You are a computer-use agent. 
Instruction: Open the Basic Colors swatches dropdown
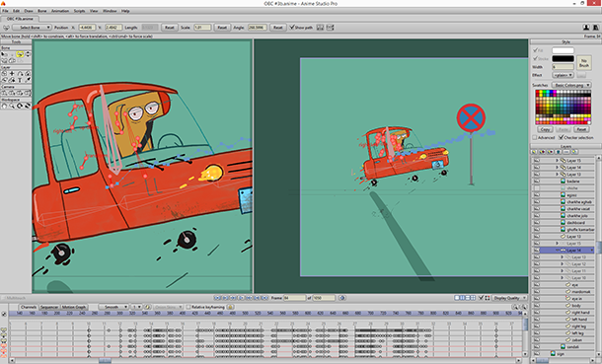coord(571,85)
